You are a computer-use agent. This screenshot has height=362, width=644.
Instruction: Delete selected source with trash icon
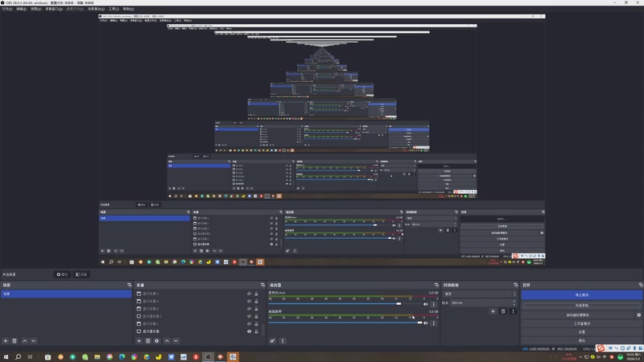click(x=148, y=340)
